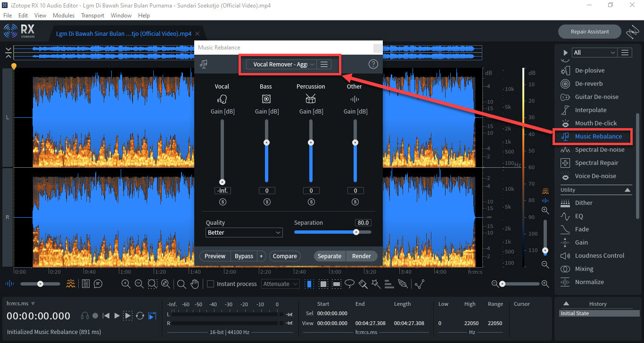Open the Music Rebalance help icon

(373, 65)
